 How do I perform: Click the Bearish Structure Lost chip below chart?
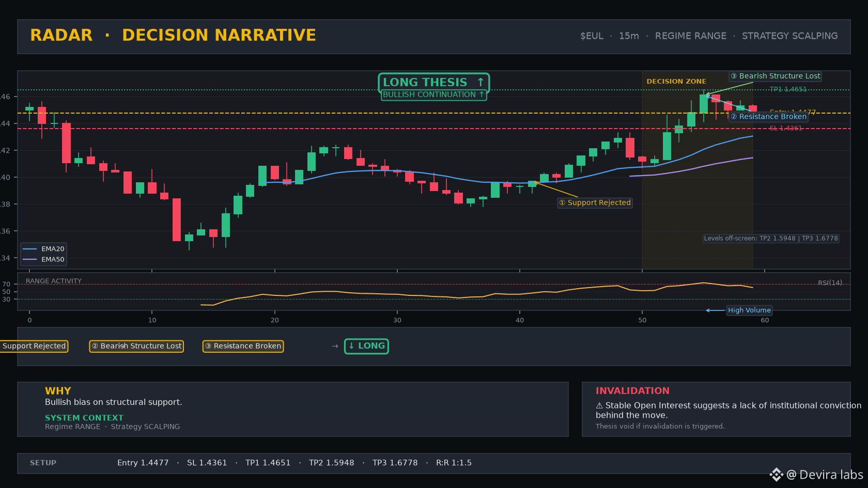point(136,346)
